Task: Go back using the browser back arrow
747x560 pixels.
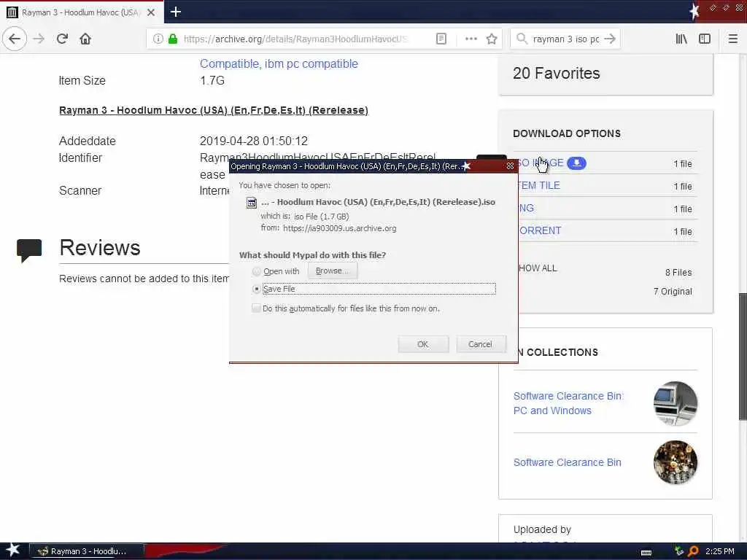Action: click(15, 39)
